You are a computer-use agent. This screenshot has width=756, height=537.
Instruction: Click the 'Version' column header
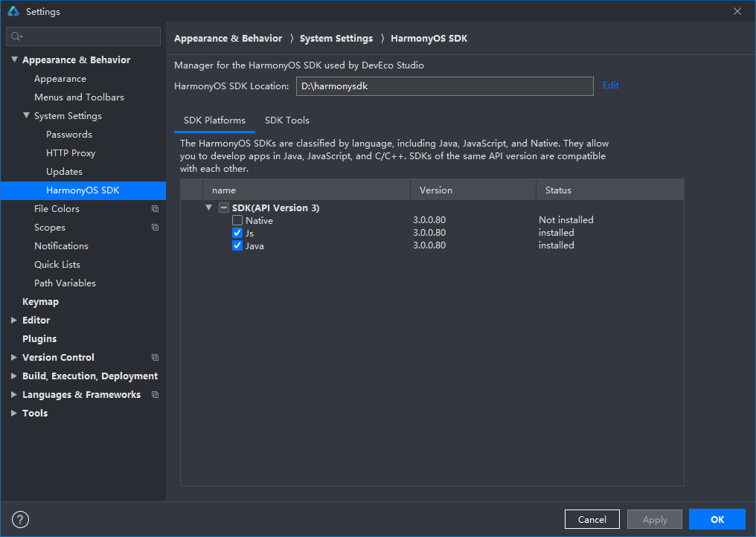tap(473, 190)
